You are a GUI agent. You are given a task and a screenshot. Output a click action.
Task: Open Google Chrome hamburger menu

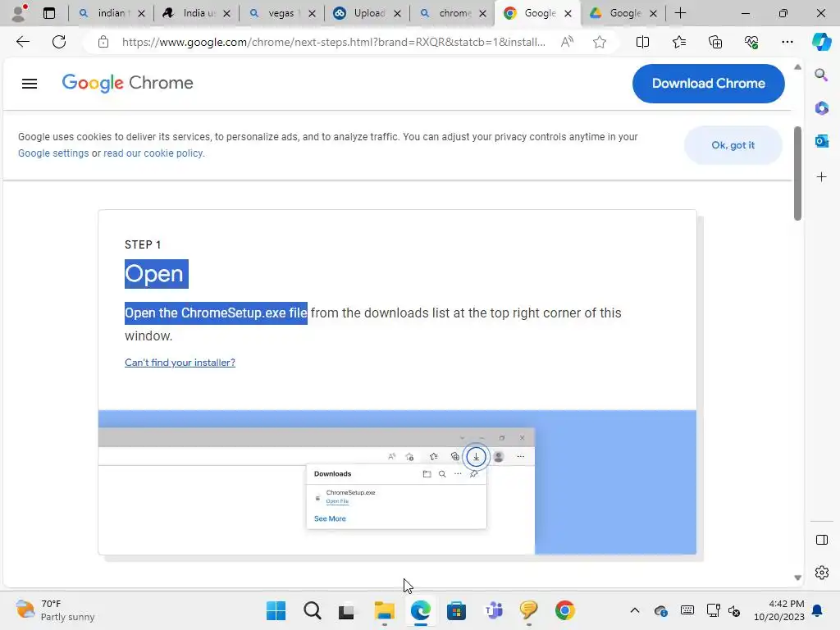pos(30,84)
